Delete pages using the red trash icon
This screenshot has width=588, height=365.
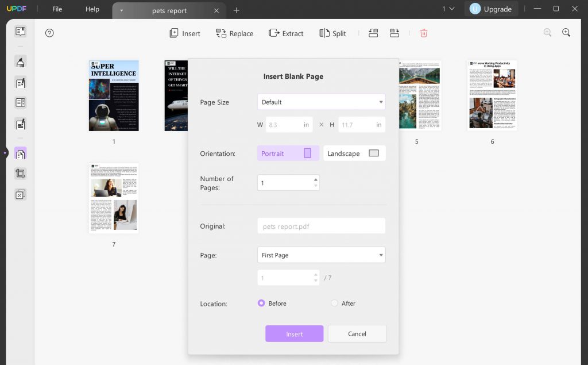(x=423, y=33)
